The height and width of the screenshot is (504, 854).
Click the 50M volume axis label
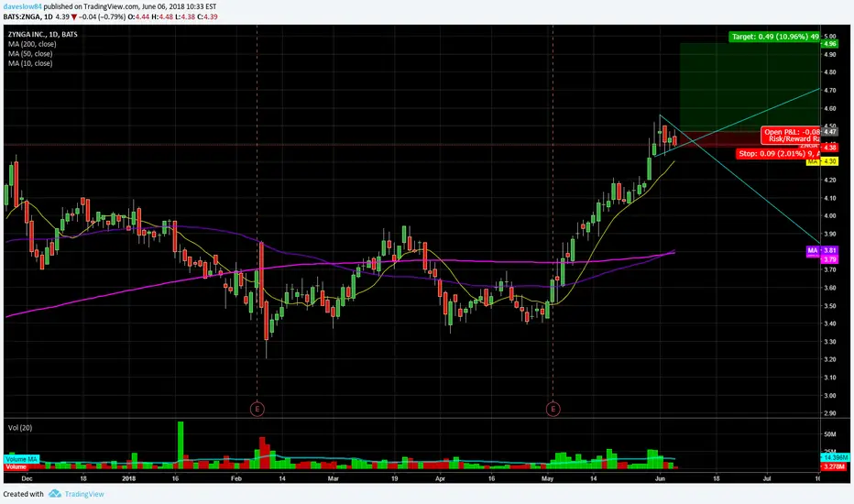click(x=830, y=434)
